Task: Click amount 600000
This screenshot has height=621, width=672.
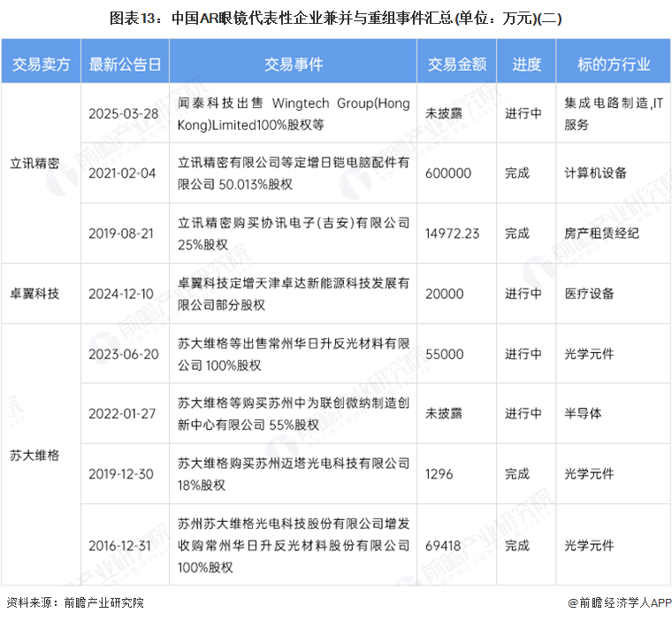Action: click(x=448, y=173)
